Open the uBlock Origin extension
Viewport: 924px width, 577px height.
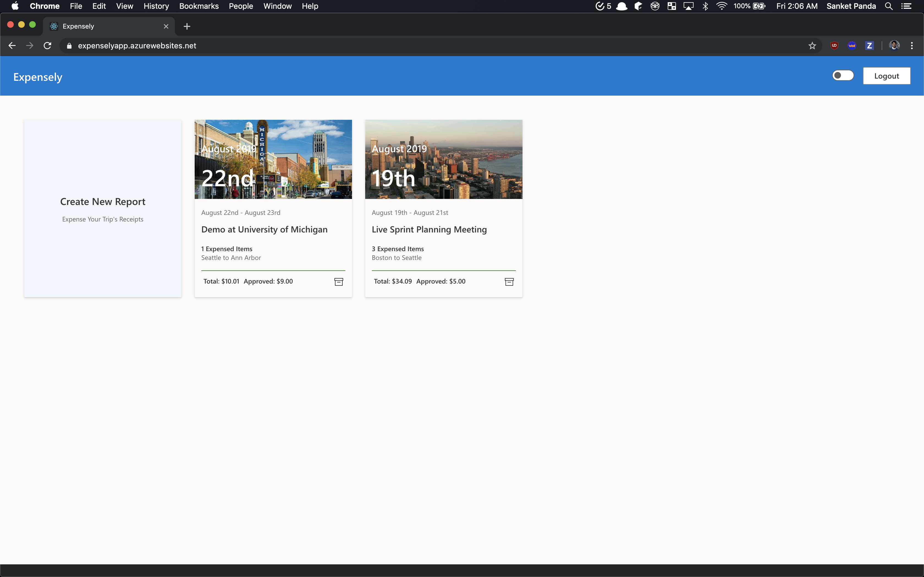834,46
